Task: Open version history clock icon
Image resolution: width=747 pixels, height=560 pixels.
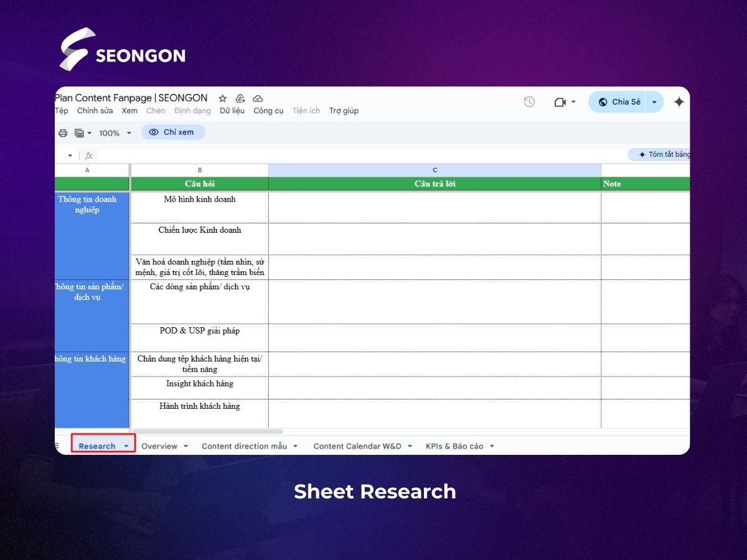Action: 529,102
